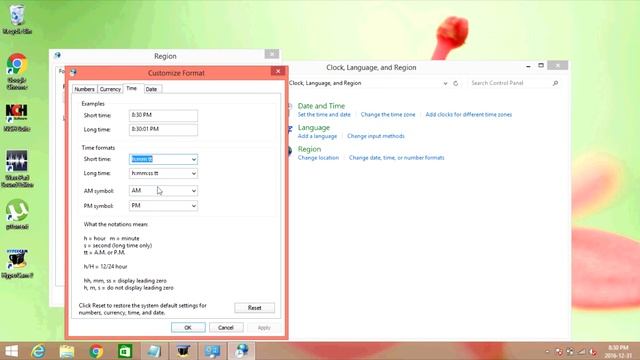Click the Region window title bar icon
This screenshot has height=360, width=640.
coord(57,56)
